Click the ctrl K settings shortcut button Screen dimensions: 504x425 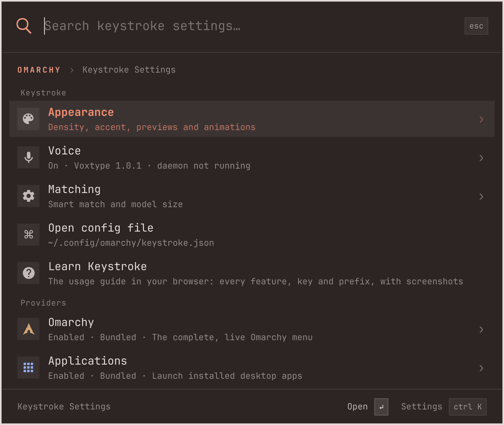pyautogui.click(x=468, y=407)
